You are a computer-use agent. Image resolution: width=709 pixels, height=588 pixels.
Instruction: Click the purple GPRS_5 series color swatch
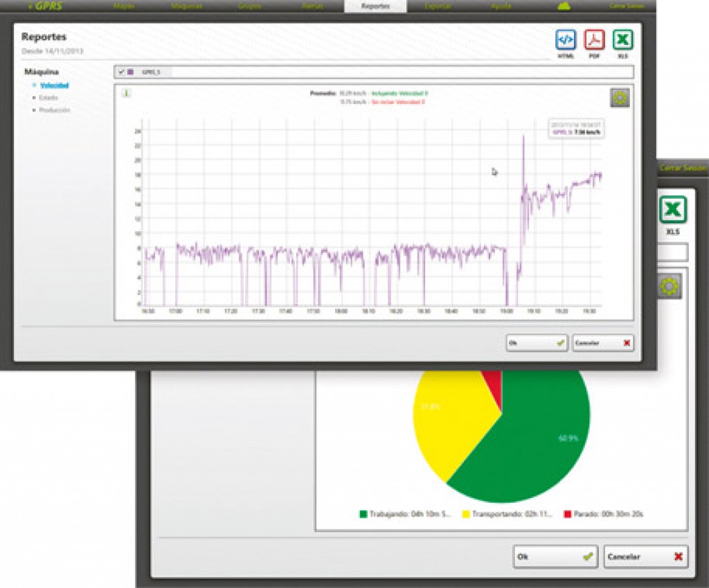pos(130,72)
